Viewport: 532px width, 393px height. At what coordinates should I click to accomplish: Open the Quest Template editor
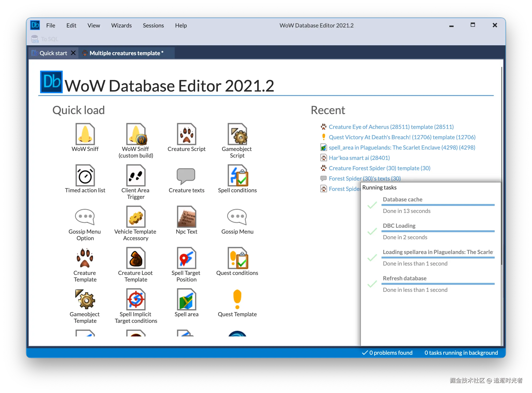[x=237, y=303]
